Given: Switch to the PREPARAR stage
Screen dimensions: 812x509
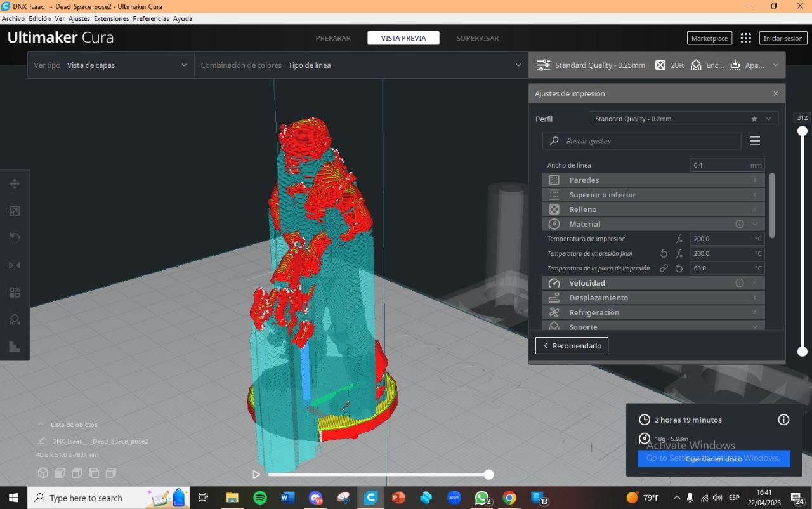Looking at the screenshot, I should click(x=333, y=38).
